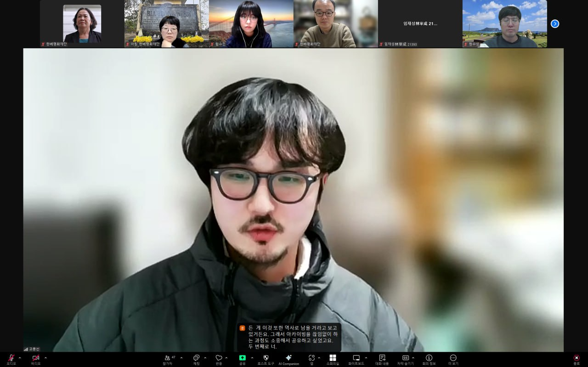
Task: Open host tools shield icon
Action: (266, 360)
